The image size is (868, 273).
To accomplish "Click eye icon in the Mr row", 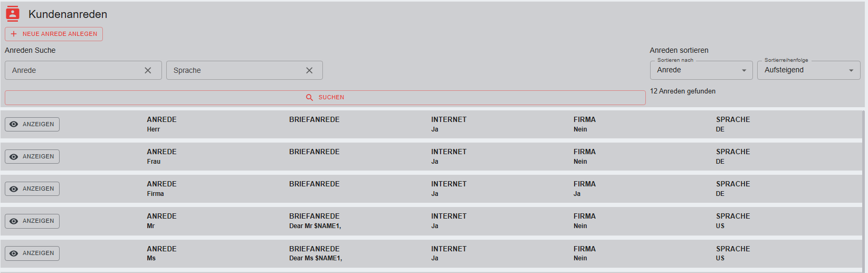I will click(x=14, y=221).
